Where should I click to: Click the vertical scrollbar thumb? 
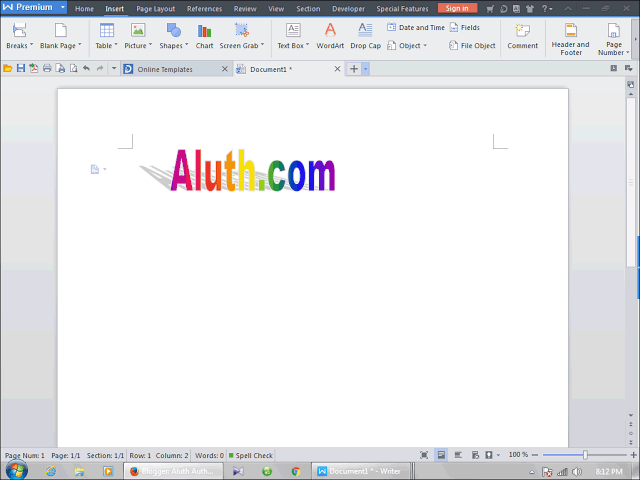pos(631,182)
